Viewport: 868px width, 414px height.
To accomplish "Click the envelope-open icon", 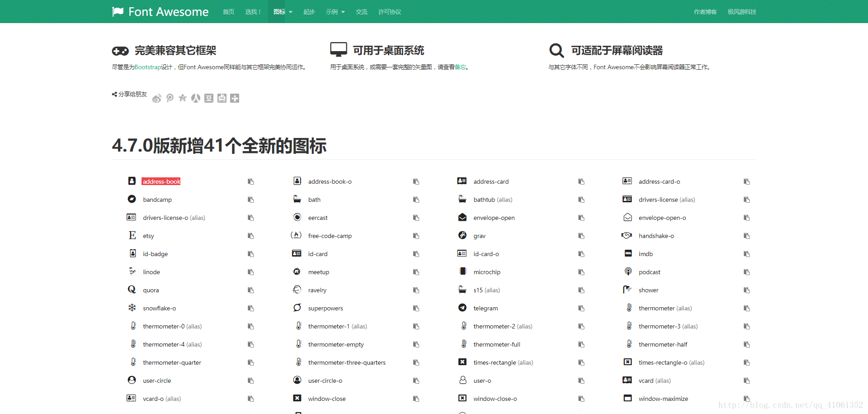I will 462,217.
